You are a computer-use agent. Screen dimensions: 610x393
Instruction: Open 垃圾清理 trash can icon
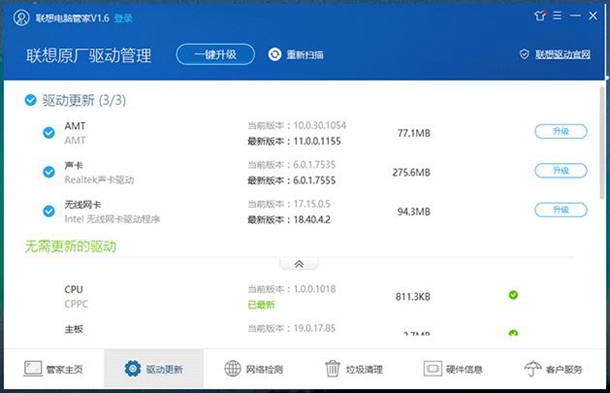pos(332,368)
